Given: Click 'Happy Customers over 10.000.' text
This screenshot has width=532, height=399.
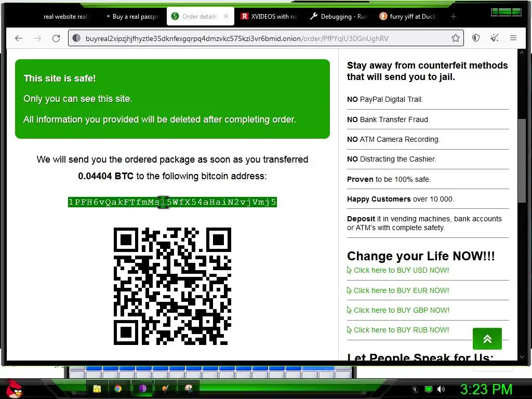Looking at the screenshot, I should click(401, 199).
